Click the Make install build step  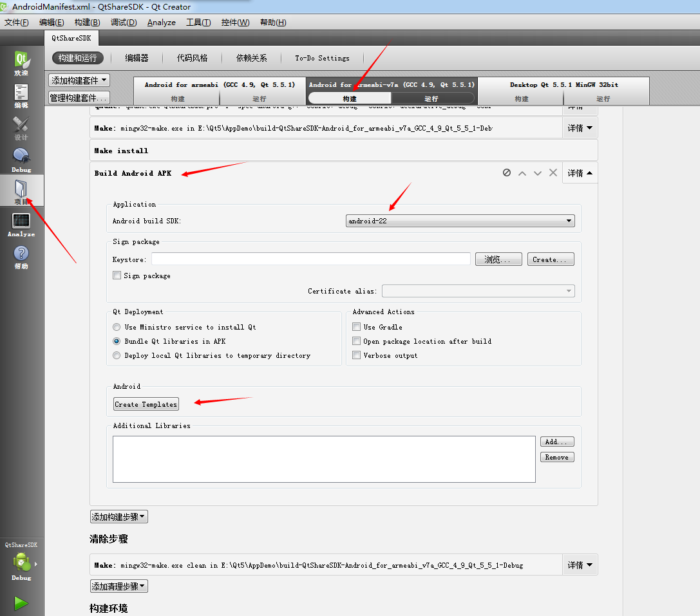[343, 151]
